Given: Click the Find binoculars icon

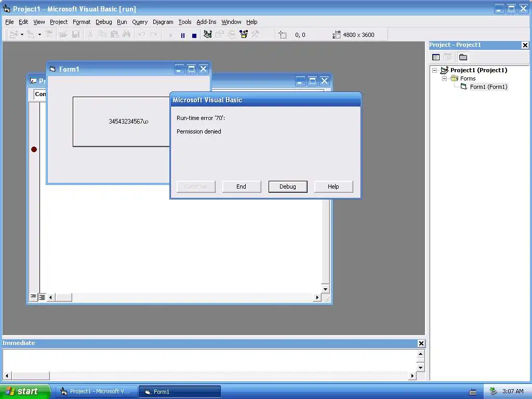Looking at the screenshot, I should point(127,35).
